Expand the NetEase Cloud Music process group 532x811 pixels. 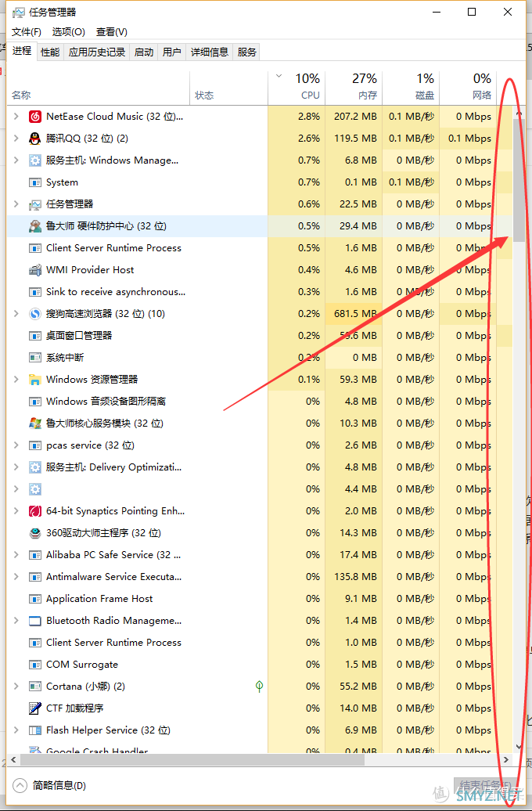[x=16, y=117]
